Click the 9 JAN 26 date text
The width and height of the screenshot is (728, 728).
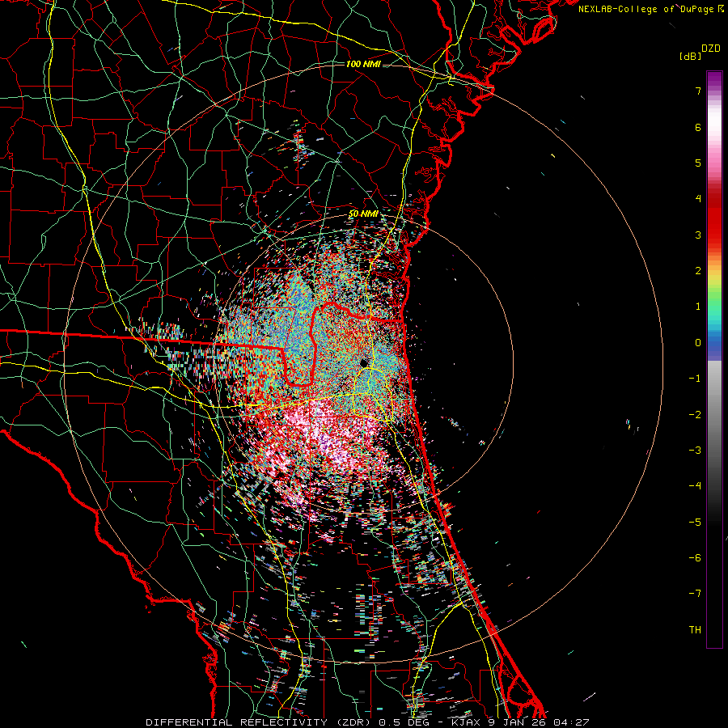[x=518, y=722]
